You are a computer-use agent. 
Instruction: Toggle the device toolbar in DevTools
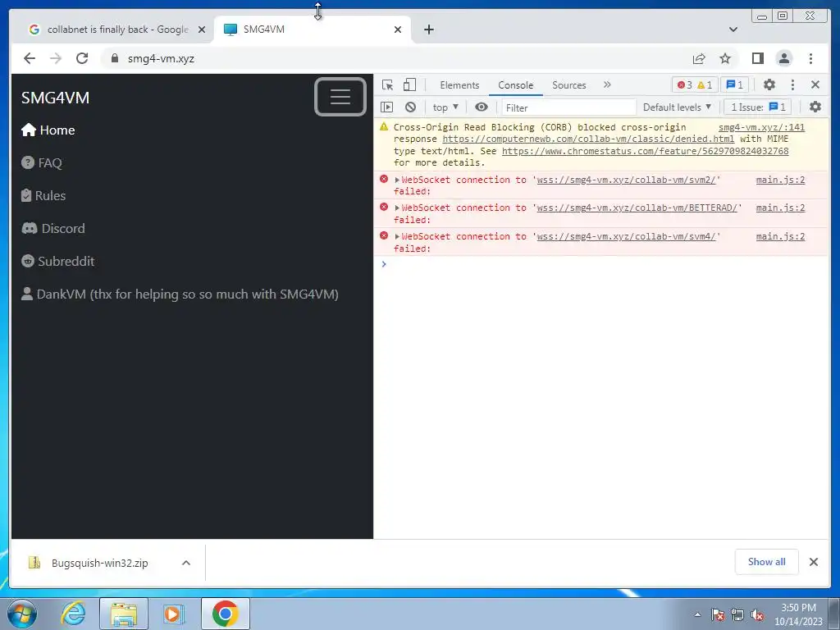tap(410, 84)
